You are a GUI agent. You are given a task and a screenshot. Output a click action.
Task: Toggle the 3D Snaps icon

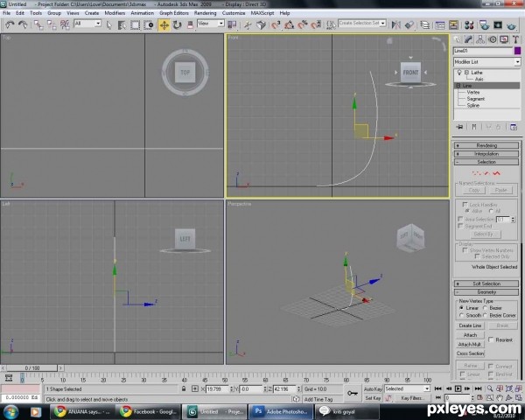276,24
